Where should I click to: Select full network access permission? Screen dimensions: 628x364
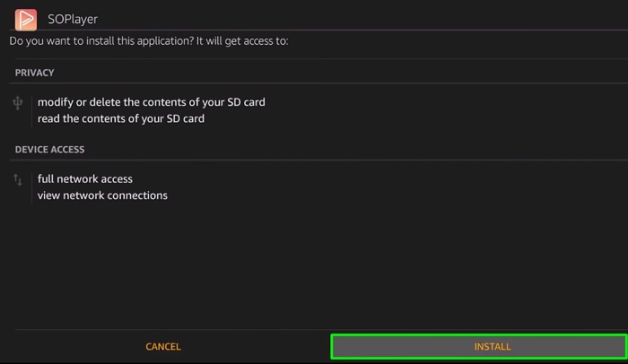click(85, 179)
